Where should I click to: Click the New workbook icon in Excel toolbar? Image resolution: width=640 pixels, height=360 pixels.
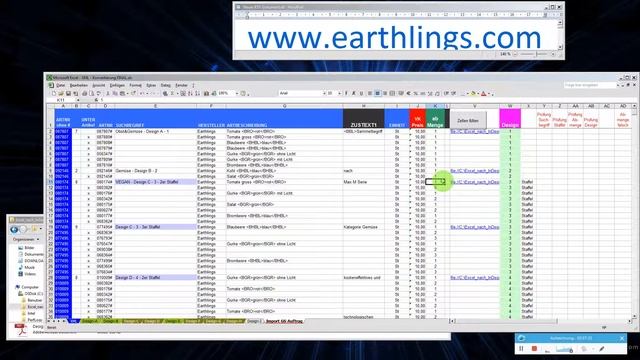coord(54,93)
